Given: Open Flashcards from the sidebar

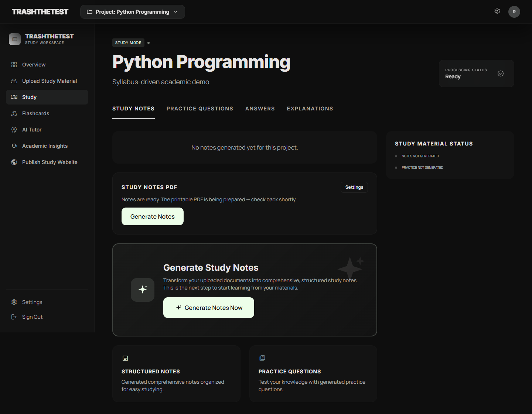Looking at the screenshot, I should click(x=47, y=113).
